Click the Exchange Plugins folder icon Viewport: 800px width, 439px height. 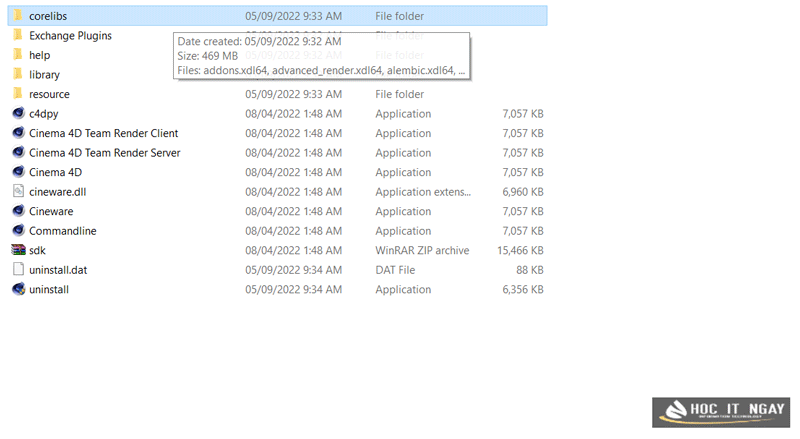click(x=18, y=35)
